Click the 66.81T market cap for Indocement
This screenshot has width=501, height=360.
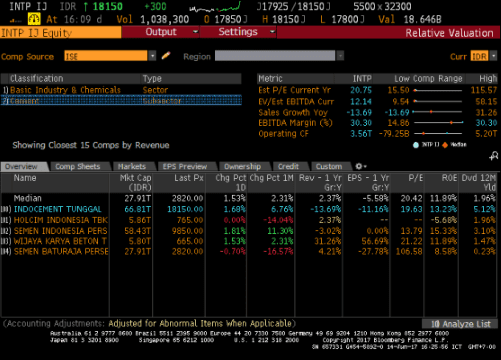[138, 209]
